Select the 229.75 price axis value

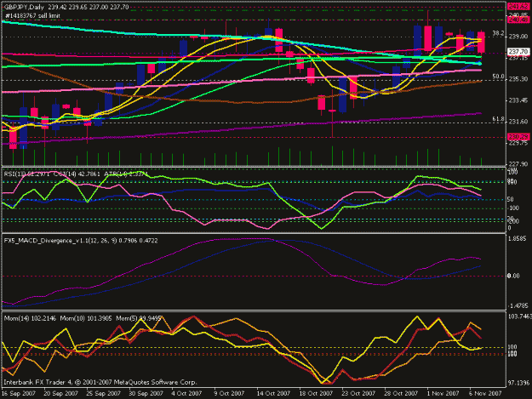tap(518, 143)
